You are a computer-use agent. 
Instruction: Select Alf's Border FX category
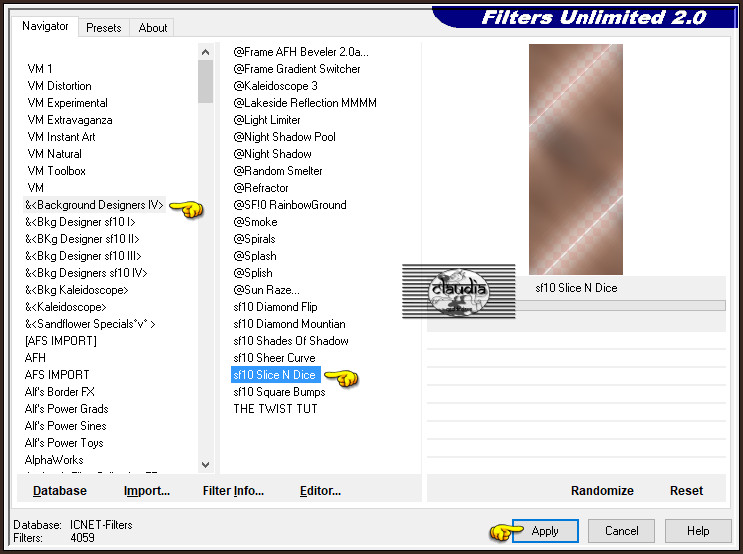[x=59, y=392]
